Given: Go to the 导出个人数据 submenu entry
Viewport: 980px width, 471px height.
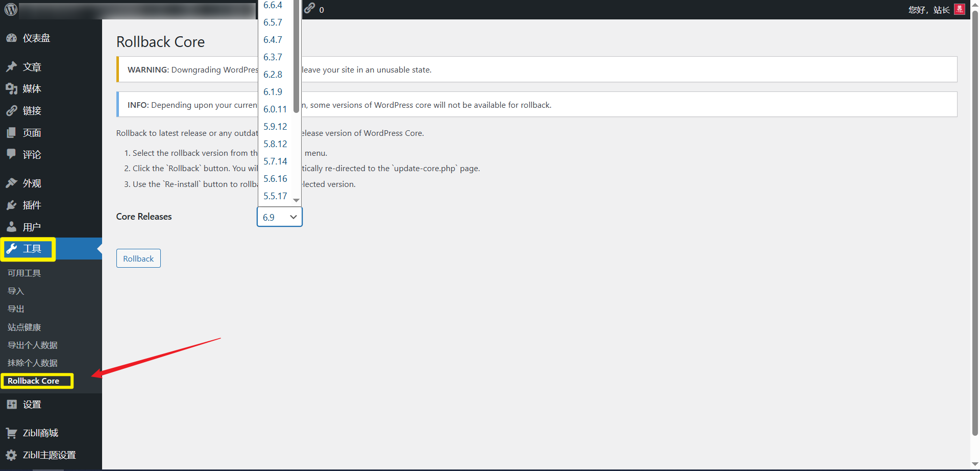Looking at the screenshot, I should click(x=32, y=345).
